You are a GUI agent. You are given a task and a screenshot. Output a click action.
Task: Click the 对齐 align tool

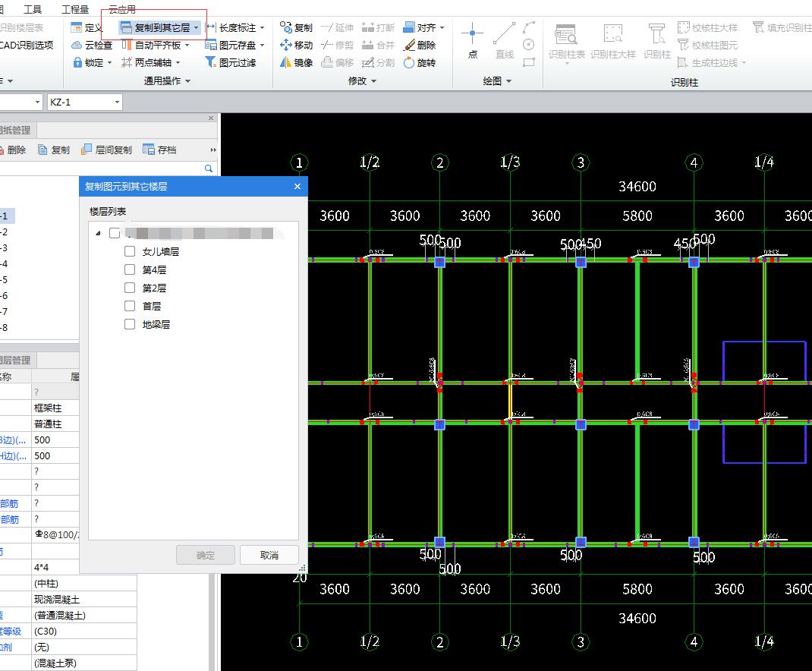click(420, 27)
